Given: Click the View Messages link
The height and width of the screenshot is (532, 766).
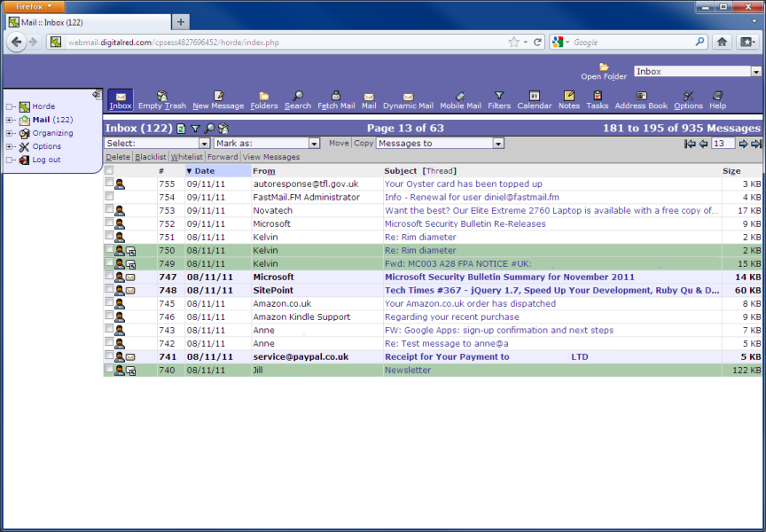Looking at the screenshot, I should point(271,157).
